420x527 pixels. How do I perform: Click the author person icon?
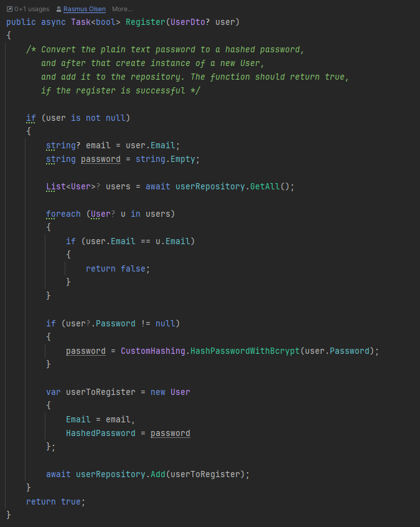[58, 9]
